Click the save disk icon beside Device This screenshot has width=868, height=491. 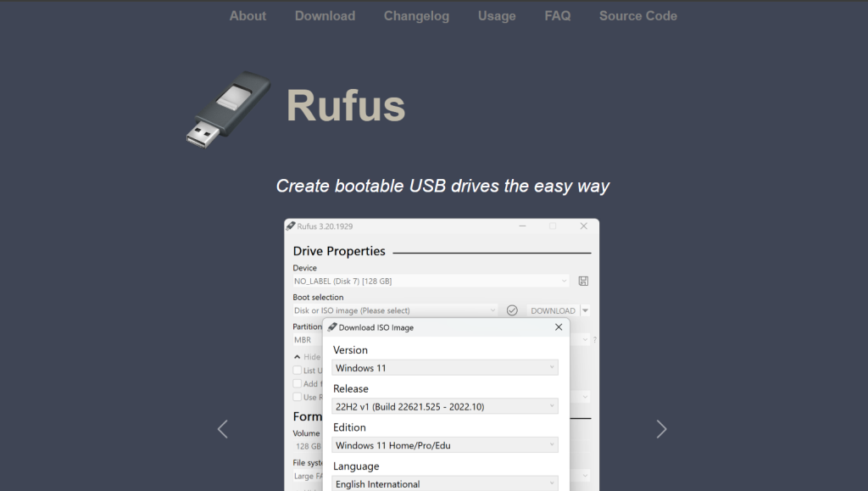(583, 281)
